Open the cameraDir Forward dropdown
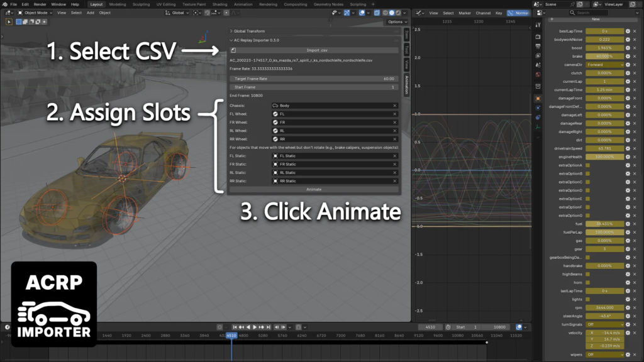The width and height of the screenshot is (644, 362). (605, 65)
